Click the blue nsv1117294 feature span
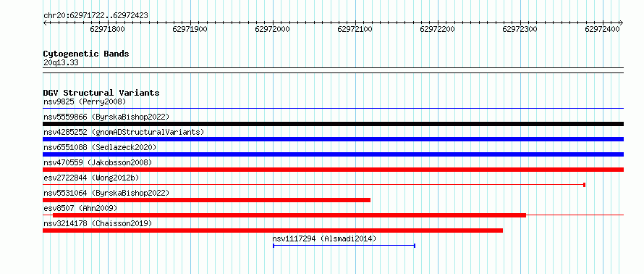The width and height of the screenshot is (644, 274). click(344, 246)
